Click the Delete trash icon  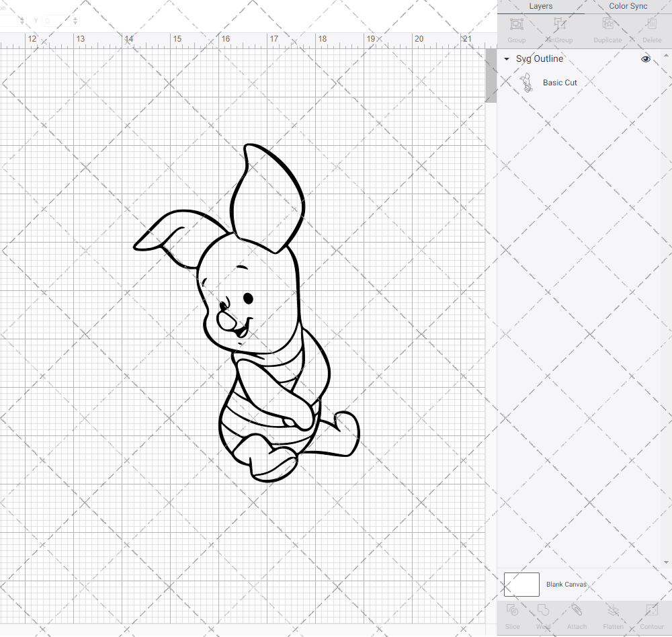click(651, 24)
